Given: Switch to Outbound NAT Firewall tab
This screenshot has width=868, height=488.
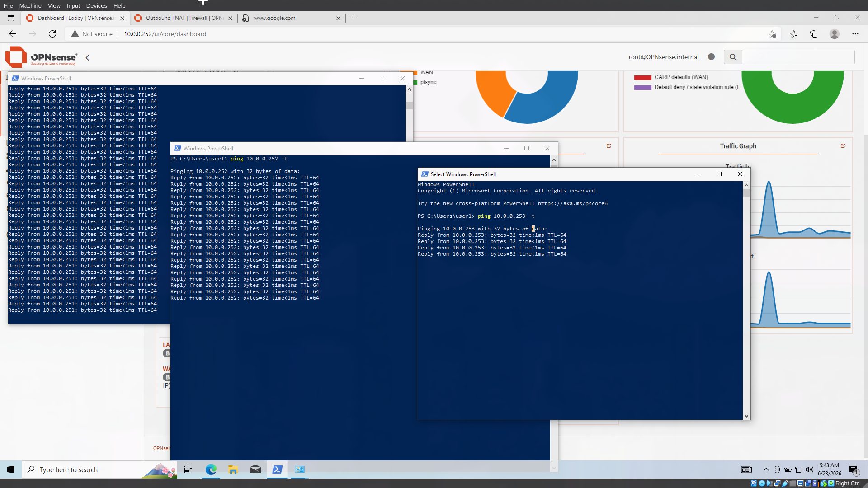Looking at the screenshot, I should coord(183,18).
